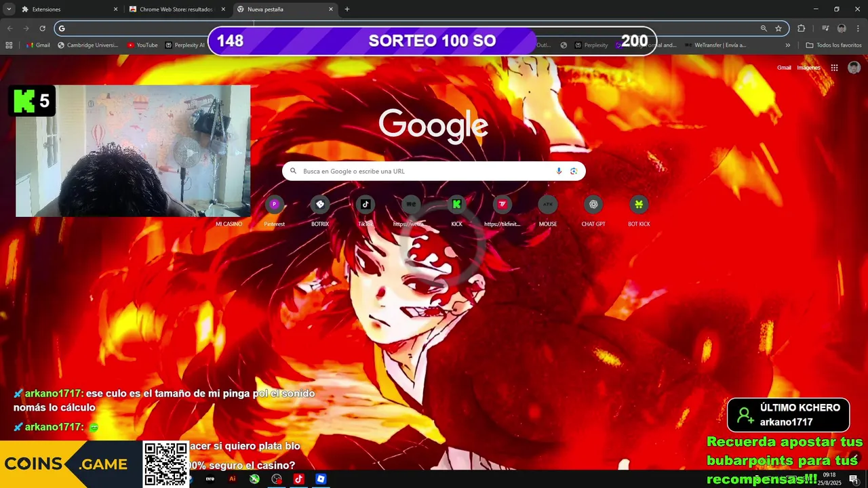The width and height of the screenshot is (868, 488).
Task: Open the blue Roblox-style taskbar icon
Action: 321,479
